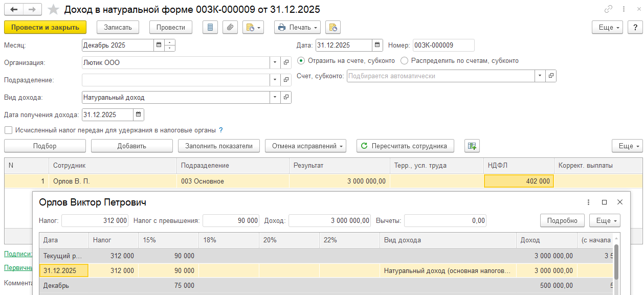Screen dimensions: 644x295
Task: Click the Пересчитать сотрудника button
Action: (x=405, y=146)
